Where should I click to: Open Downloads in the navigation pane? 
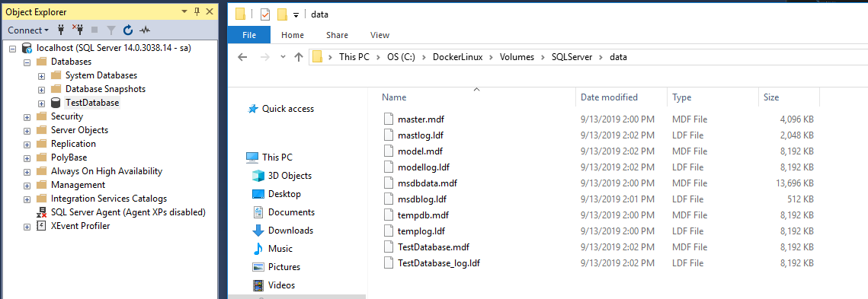(x=290, y=231)
